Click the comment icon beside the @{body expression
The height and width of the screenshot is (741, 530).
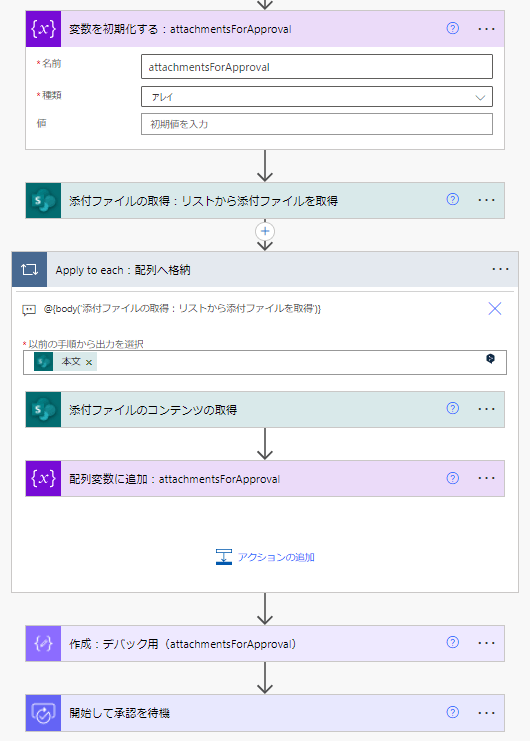(29, 310)
